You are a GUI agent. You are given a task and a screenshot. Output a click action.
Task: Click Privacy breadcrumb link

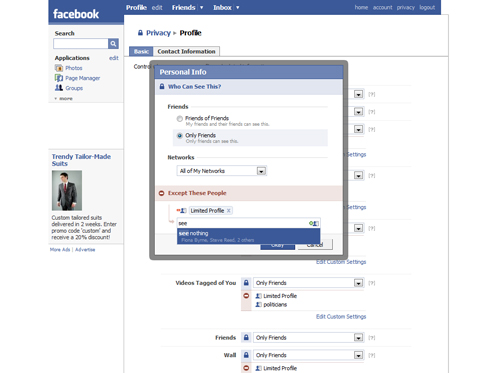pyautogui.click(x=158, y=33)
